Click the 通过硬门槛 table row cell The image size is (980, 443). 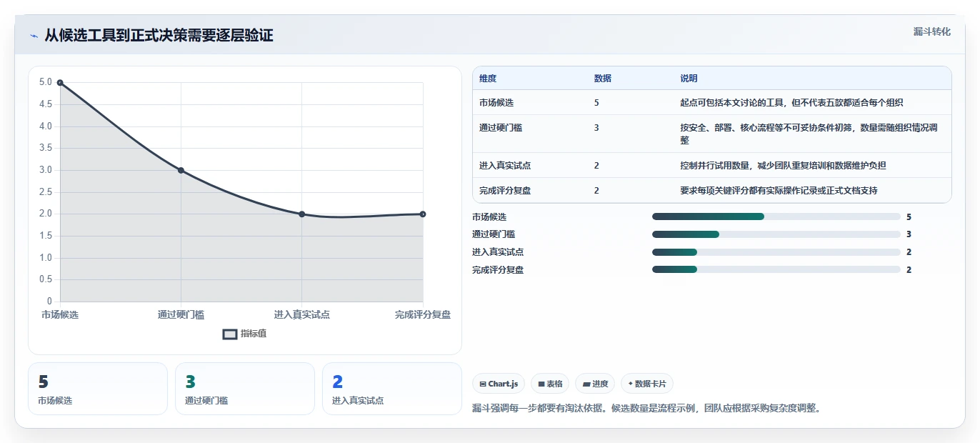pos(502,128)
